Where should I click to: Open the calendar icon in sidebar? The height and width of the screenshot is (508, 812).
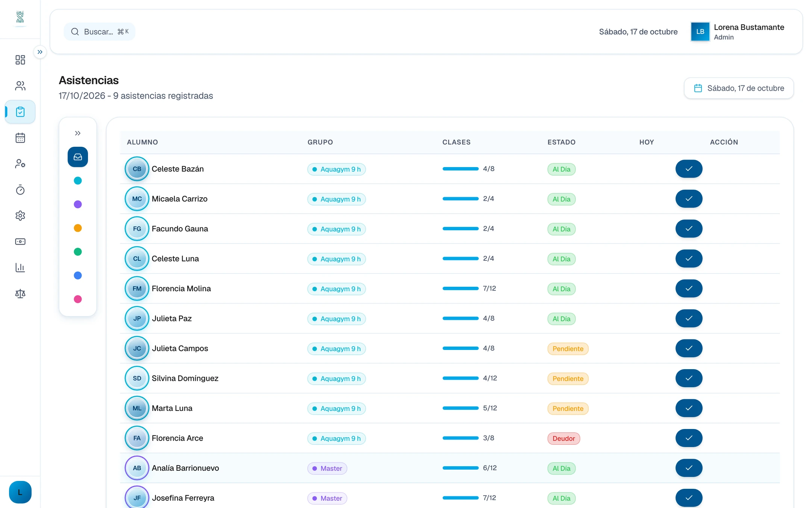20,138
